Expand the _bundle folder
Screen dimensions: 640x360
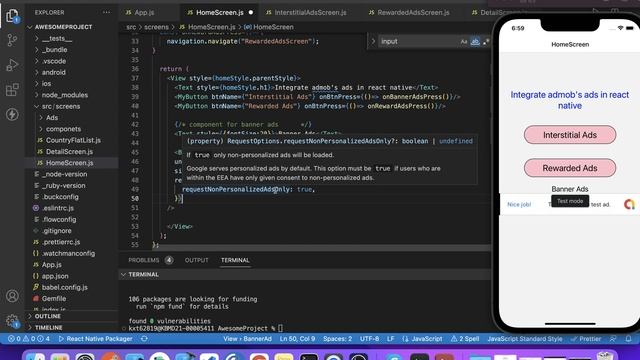click(55, 50)
